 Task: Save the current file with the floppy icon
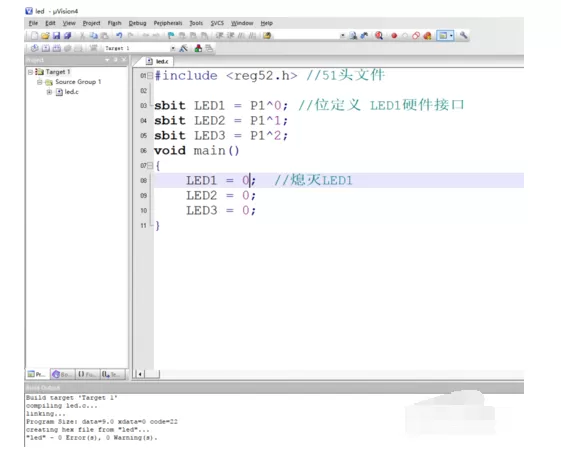coord(56,35)
